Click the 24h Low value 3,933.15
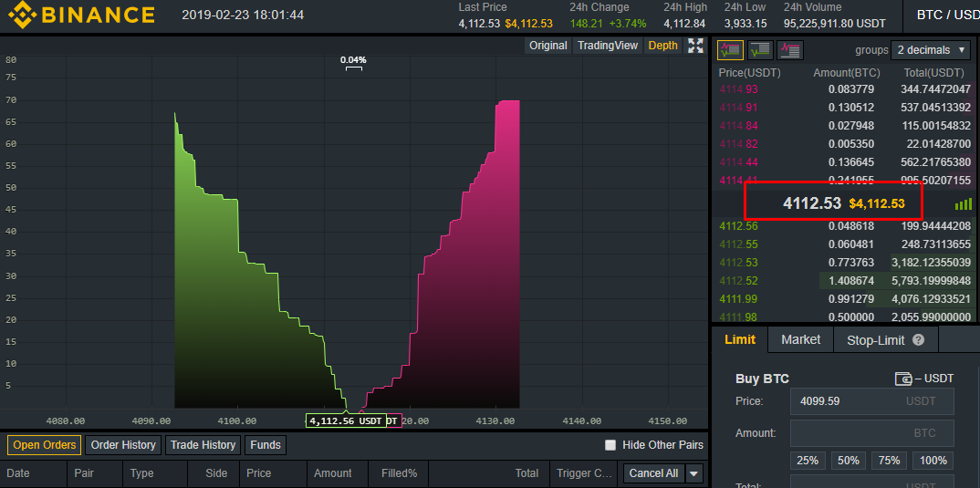The width and height of the screenshot is (980, 488). [745, 24]
